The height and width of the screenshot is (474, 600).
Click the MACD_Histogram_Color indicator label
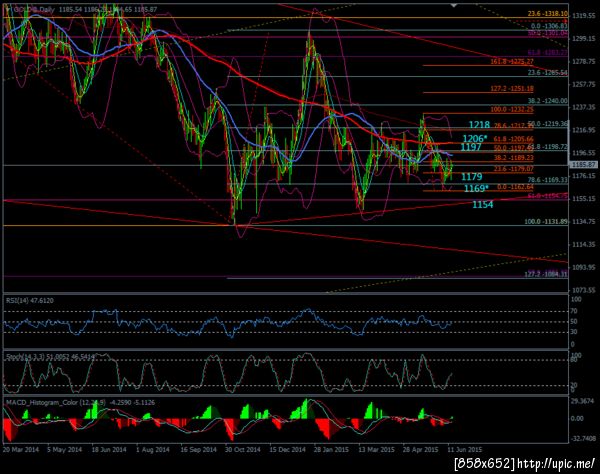[80, 402]
